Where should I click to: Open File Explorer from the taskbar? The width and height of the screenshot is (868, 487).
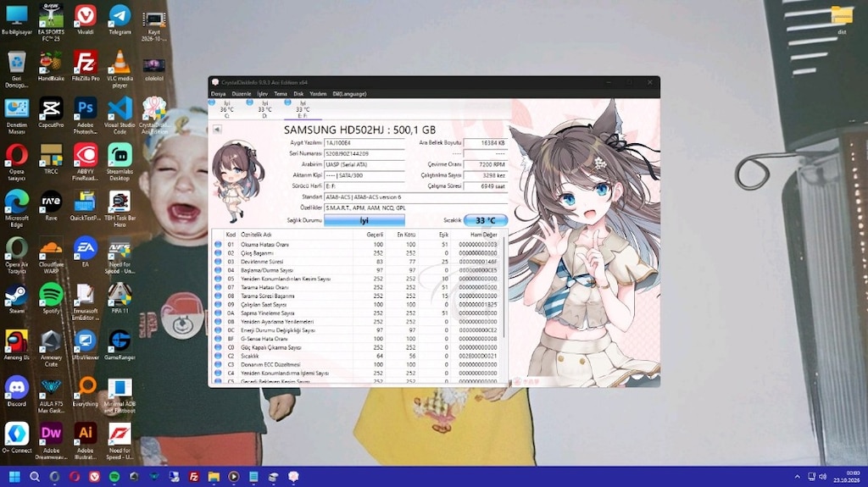click(214, 477)
